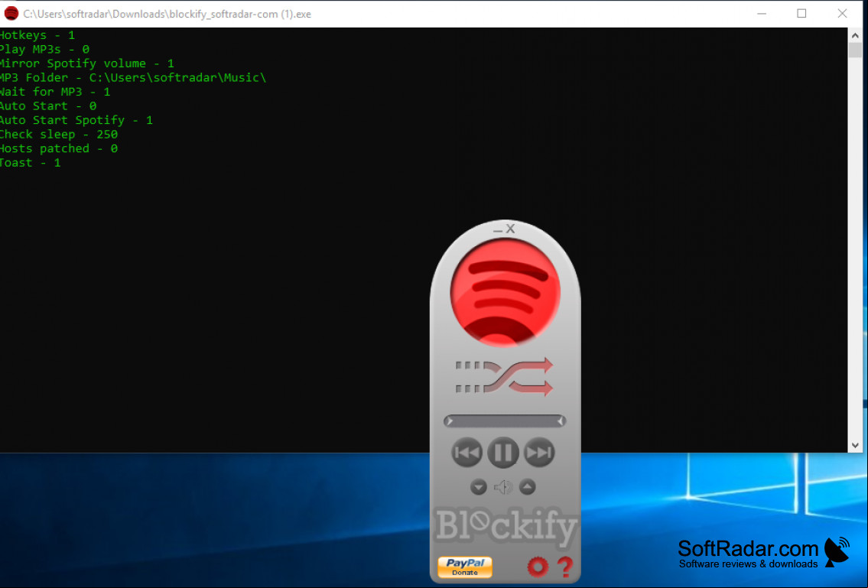Screen dimensions: 868x588
Task: Close the blockify console window
Action: pyautogui.click(x=842, y=13)
